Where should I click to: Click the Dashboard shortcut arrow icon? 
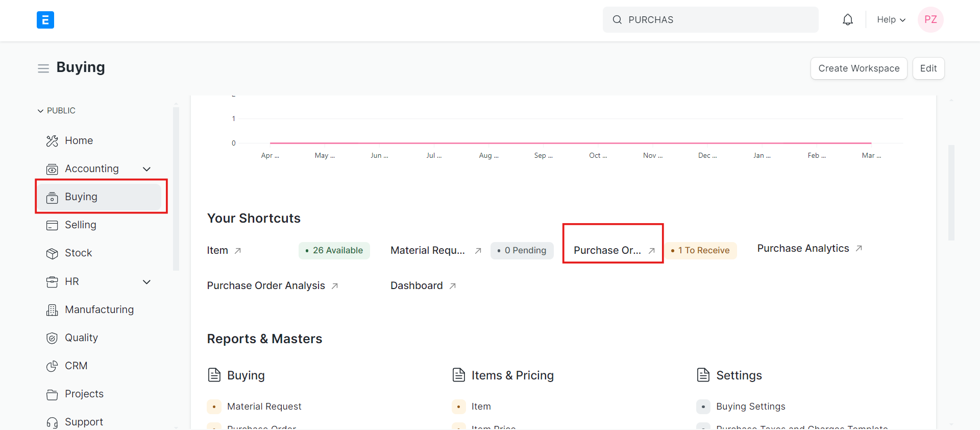453,286
